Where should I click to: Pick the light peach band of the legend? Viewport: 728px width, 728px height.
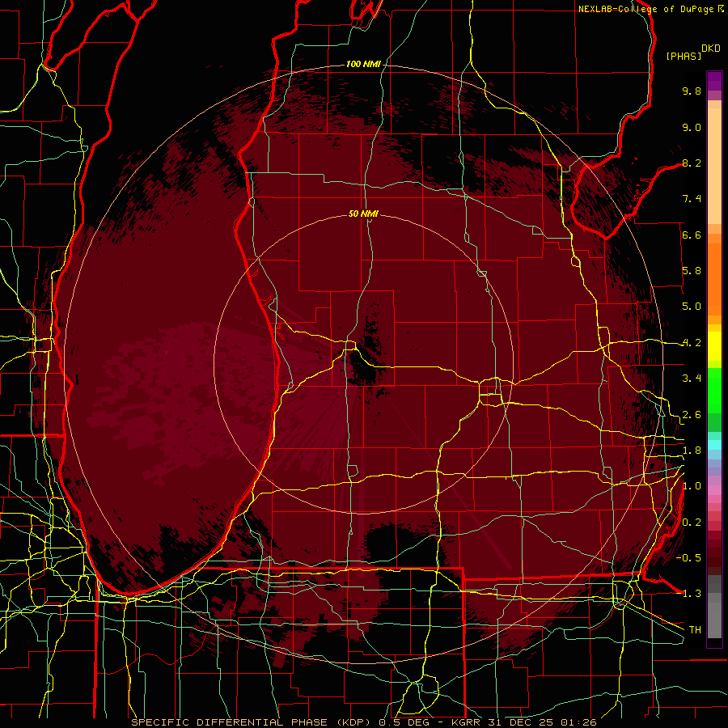tap(714, 166)
